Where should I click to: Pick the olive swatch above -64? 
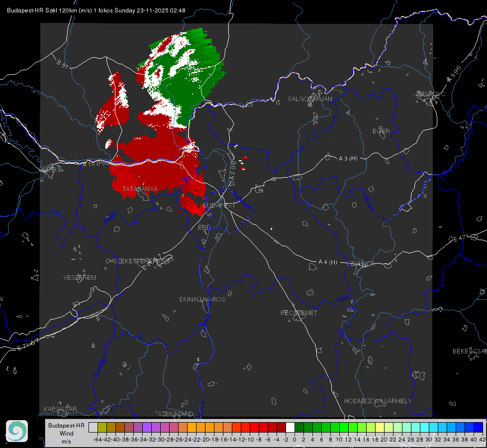coord(102,427)
